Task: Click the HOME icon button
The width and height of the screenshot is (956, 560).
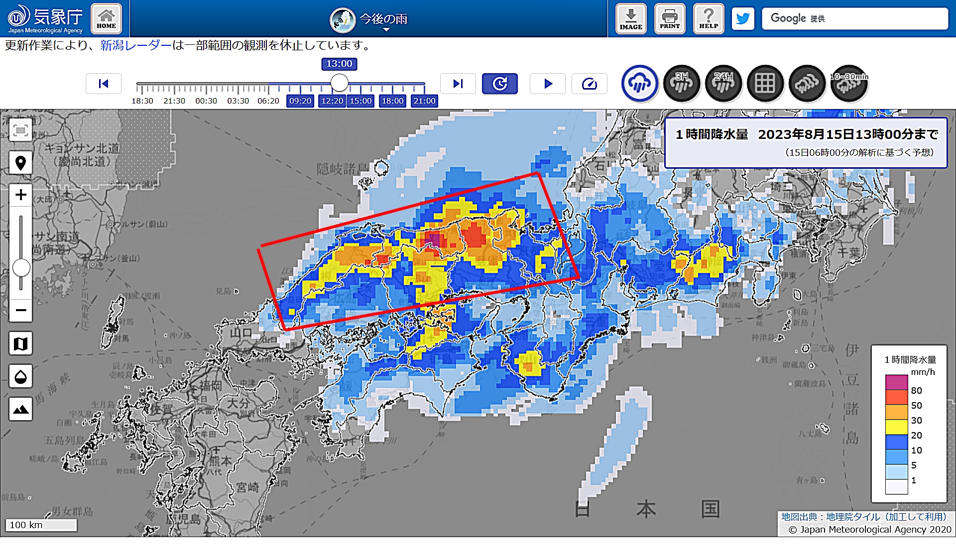Action: (x=106, y=19)
